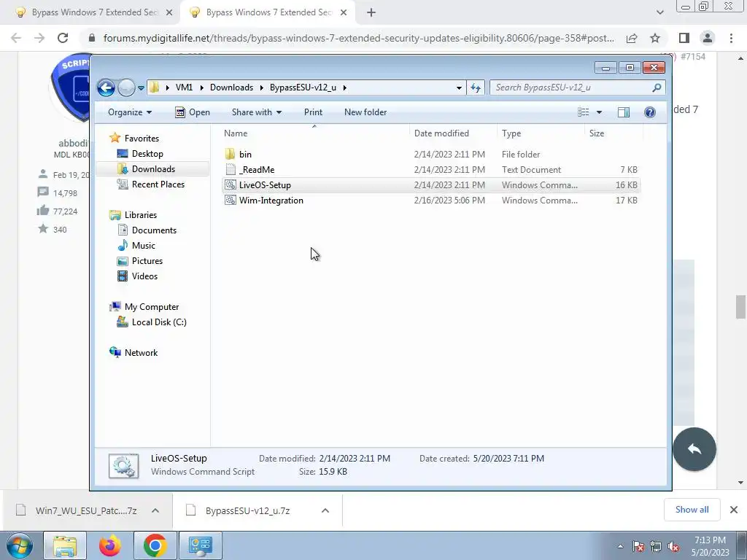Toggle the preview pane
The image size is (747, 560).
623,112
